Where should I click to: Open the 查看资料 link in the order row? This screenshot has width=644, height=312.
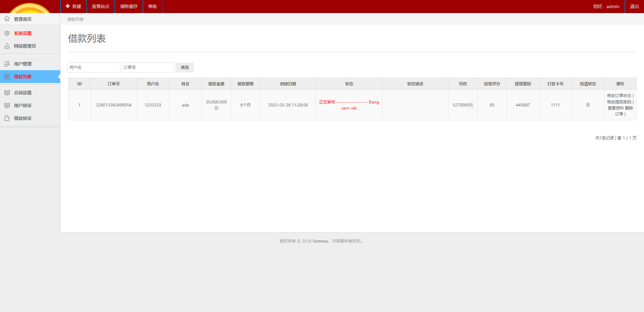pos(615,108)
